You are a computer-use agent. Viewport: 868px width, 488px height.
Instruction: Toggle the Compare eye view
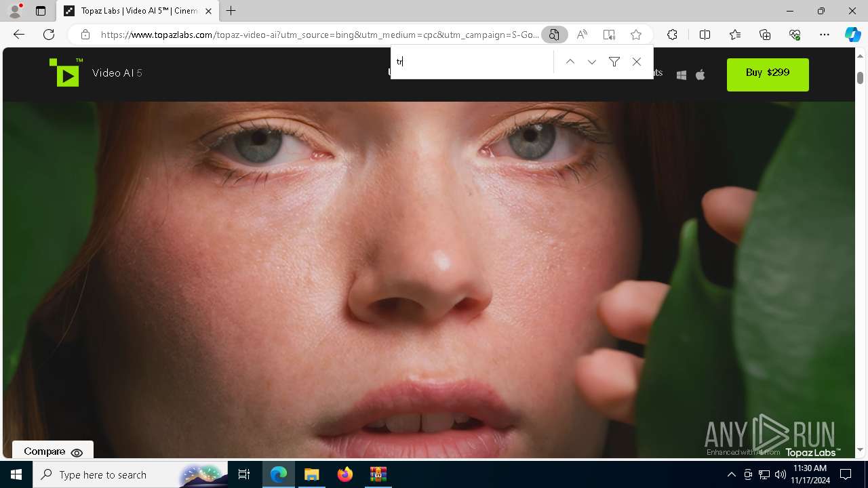[53, 452]
